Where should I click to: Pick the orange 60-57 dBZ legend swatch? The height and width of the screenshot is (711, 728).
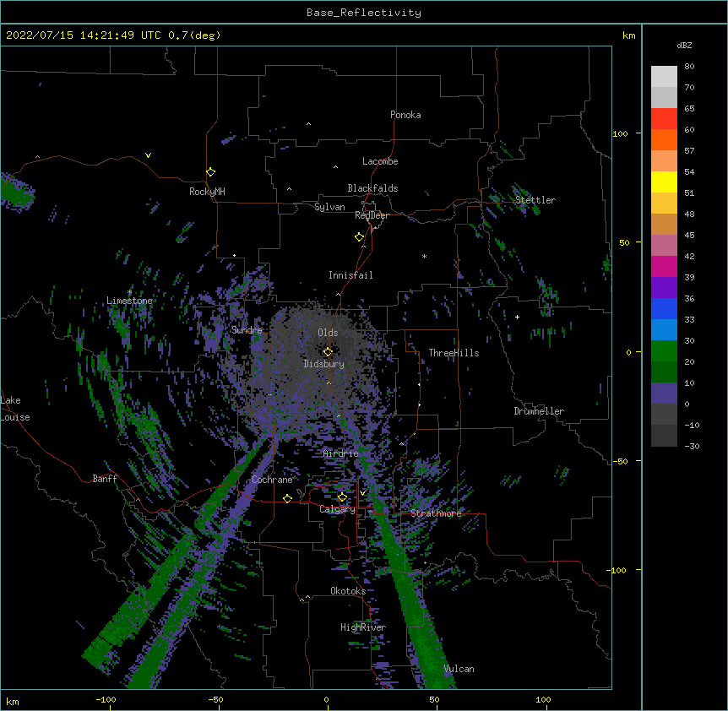pos(664,139)
